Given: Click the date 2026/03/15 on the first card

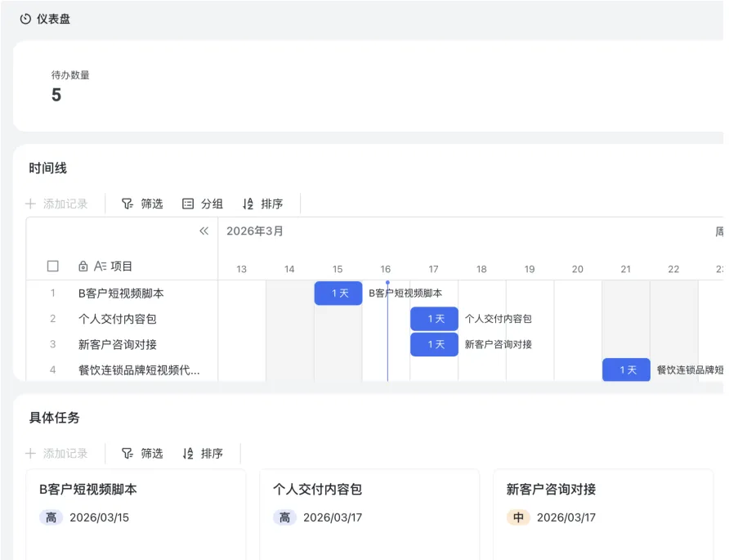Looking at the screenshot, I should coord(99,517).
